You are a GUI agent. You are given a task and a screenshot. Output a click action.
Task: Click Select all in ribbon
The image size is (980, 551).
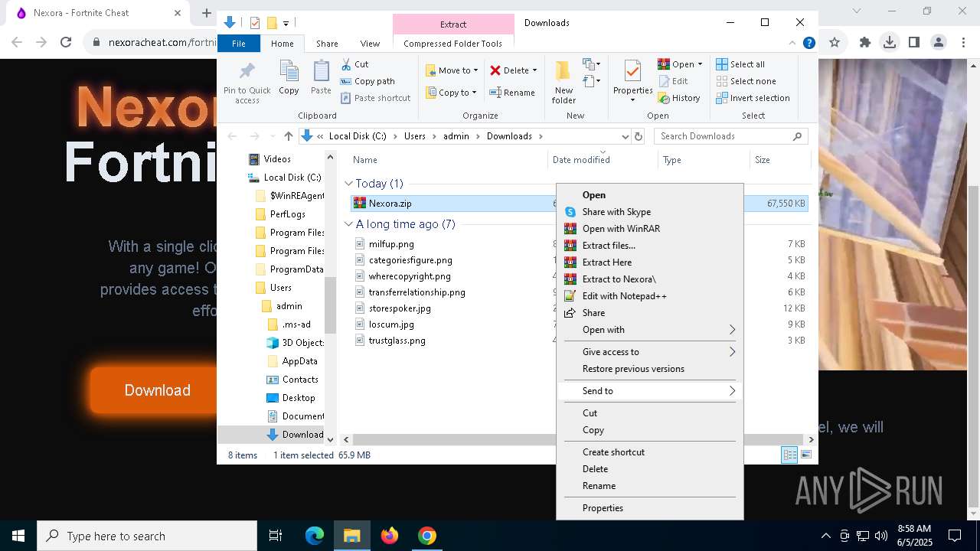[x=740, y=64]
